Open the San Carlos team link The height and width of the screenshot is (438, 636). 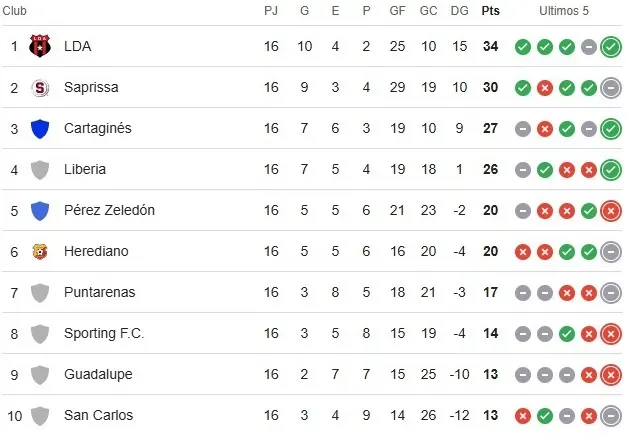click(x=97, y=415)
